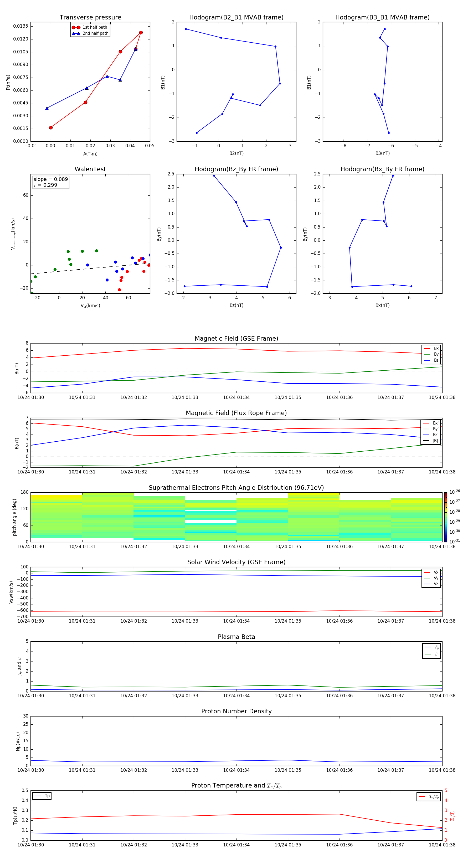Click the "Magnetic Field (Flux Rope Frame)" title
Screen dimensions: 473x868
236,413
